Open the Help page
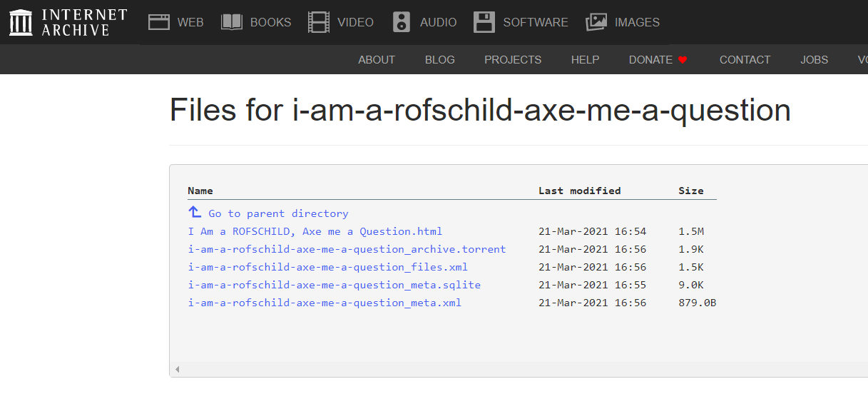This screenshot has width=868, height=399. (x=585, y=60)
